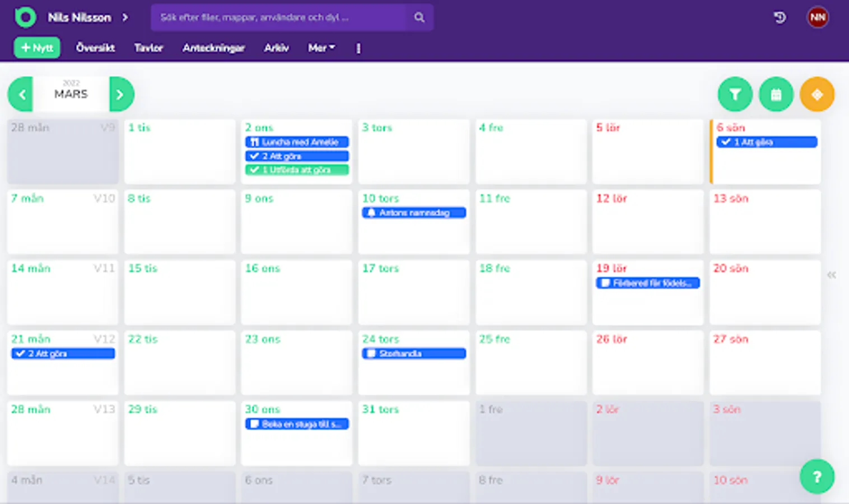The height and width of the screenshot is (504, 849).
Task: Click the search field in the header
Action: pos(278,17)
